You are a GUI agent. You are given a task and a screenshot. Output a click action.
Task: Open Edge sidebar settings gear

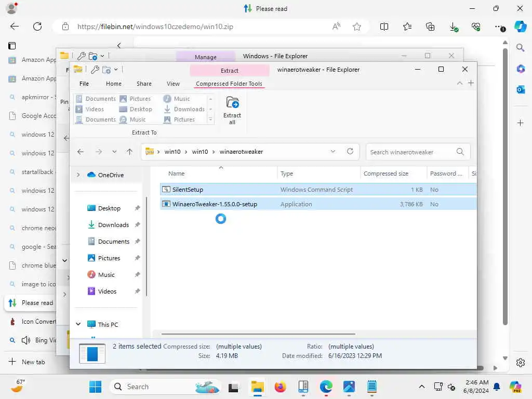coord(521,362)
